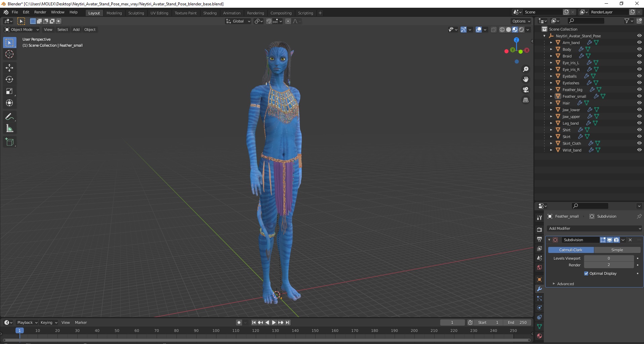Expand the Advanced section of Subdivision

click(x=554, y=284)
